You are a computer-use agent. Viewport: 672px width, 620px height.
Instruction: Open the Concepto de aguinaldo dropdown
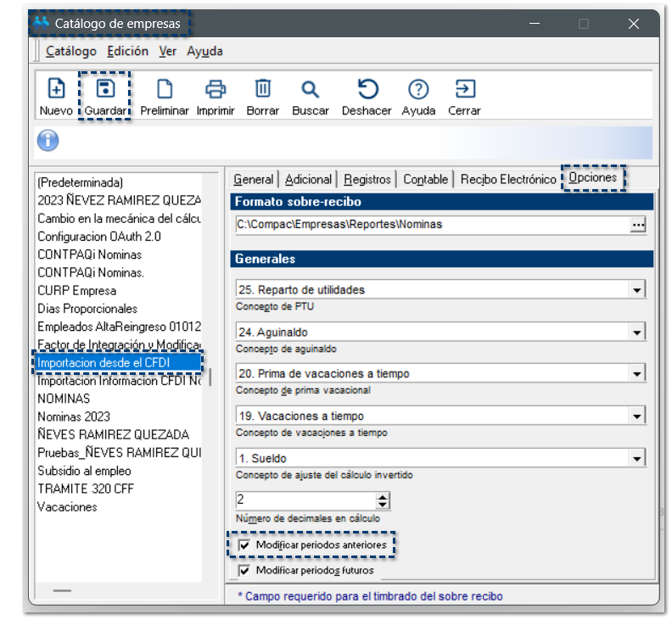point(636,332)
